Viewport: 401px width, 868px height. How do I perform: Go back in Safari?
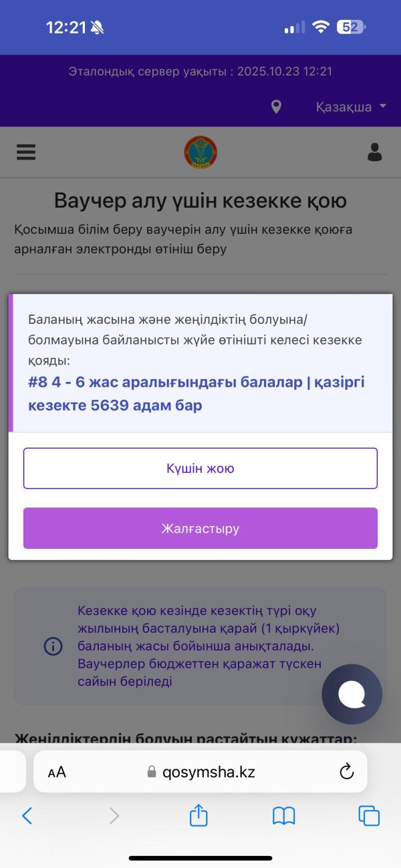click(x=27, y=815)
